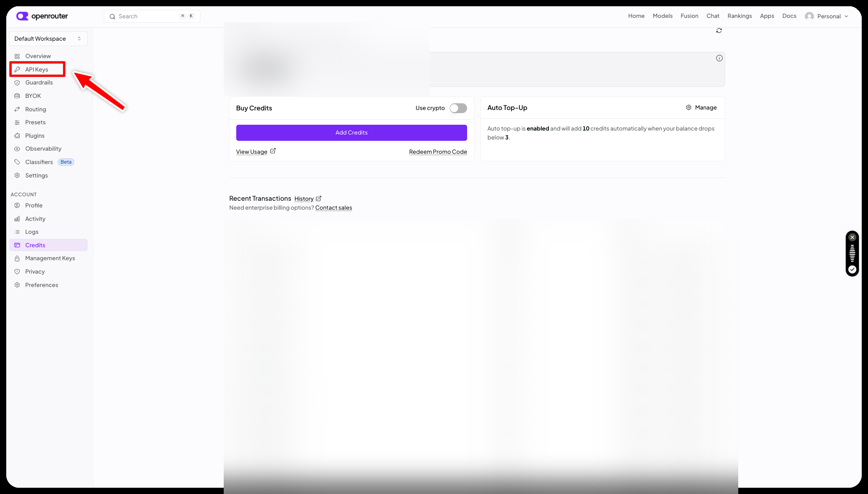Click the Plugins puzzle icon

point(17,136)
